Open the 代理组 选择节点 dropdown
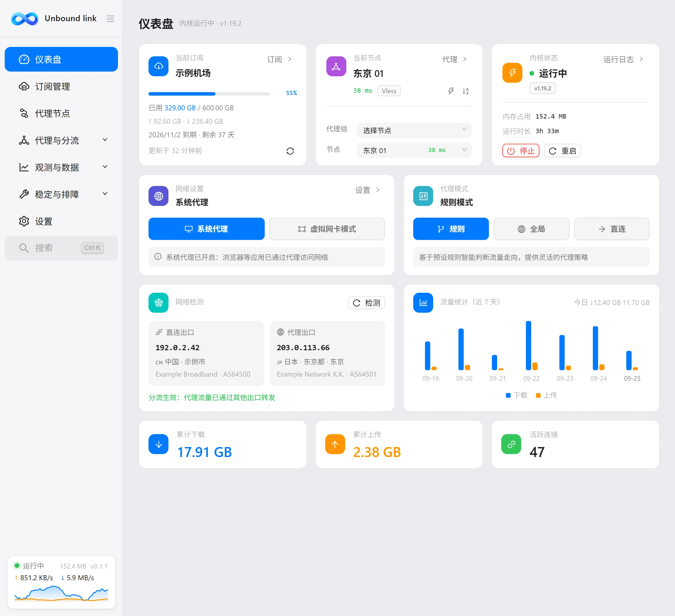Image resolution: width=675 pixels, height=616 pixels. coord(414,130)
